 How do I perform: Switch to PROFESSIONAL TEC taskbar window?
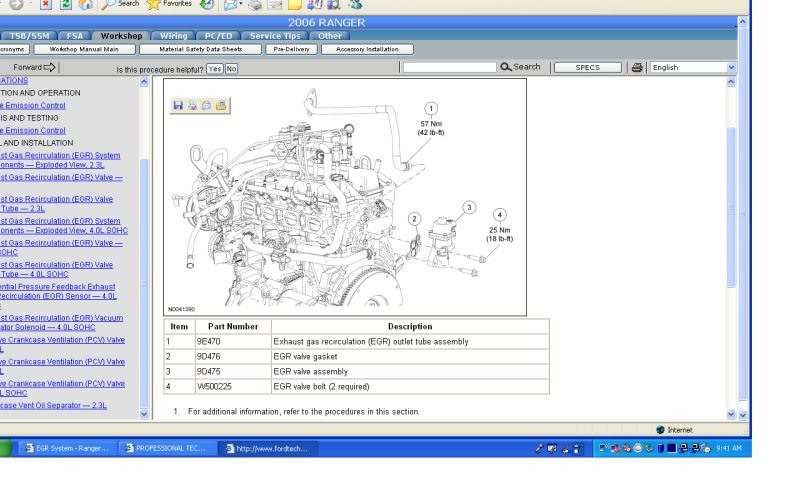click(166, 448)
